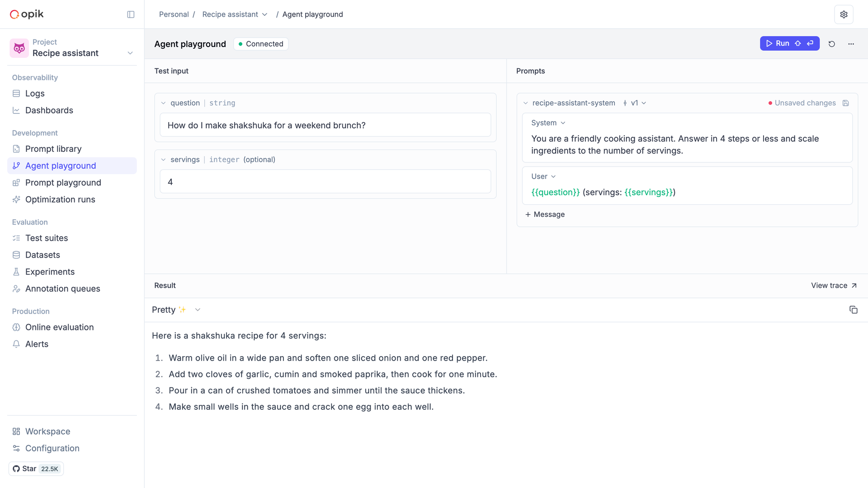The image size is (868, 488).
Task: Open Experiments page
Action: pos(72,272)
